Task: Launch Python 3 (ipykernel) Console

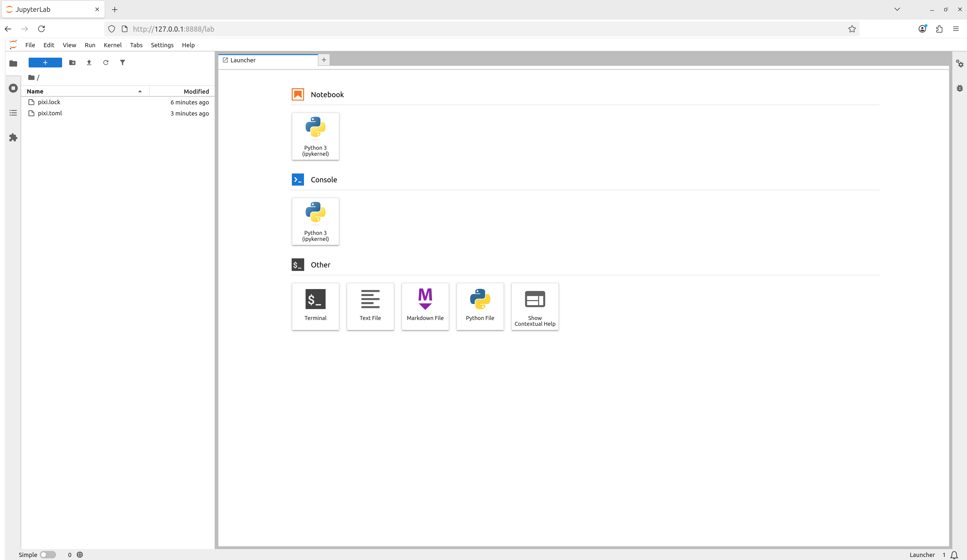Action: (x=315, y=221)
